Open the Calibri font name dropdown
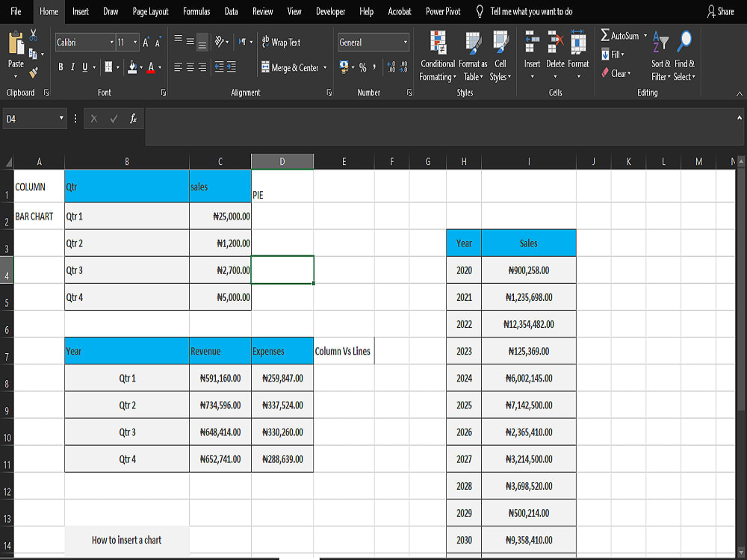The height and width of the screenshot is (560, 747). pyautogui.click(x=112, y=43)
